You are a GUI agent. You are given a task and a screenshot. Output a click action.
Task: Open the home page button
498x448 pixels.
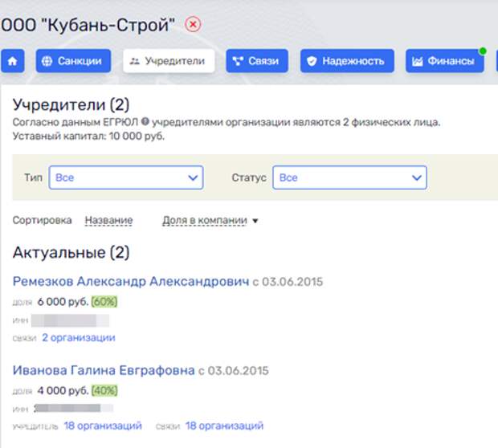coord(13,61)
